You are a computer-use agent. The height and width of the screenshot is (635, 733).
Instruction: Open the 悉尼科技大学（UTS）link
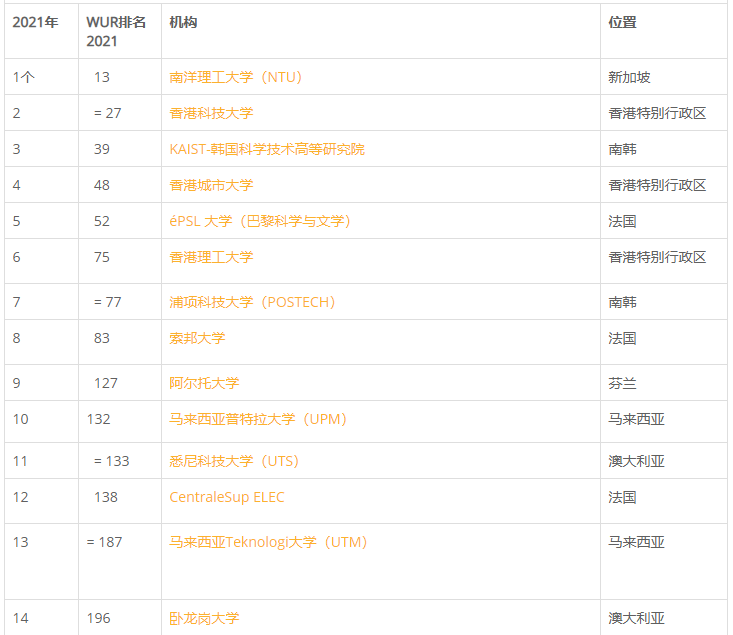point(234,461)
